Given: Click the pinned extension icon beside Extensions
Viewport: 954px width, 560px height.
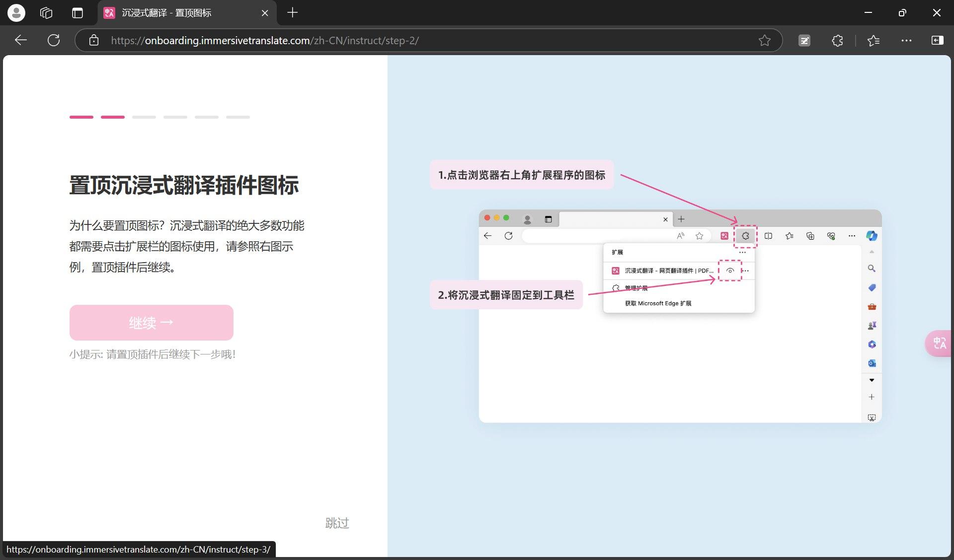Looking at the screenshot, I should tap(804, 40).
